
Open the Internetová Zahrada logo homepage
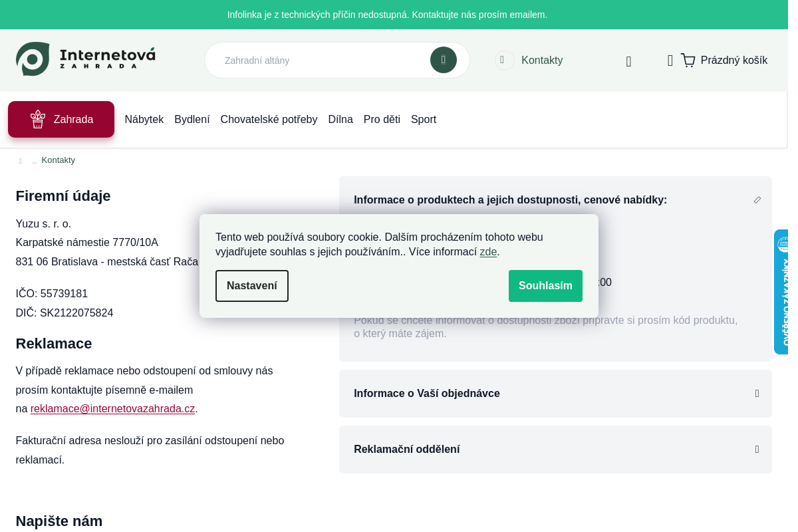pos(86,59)
